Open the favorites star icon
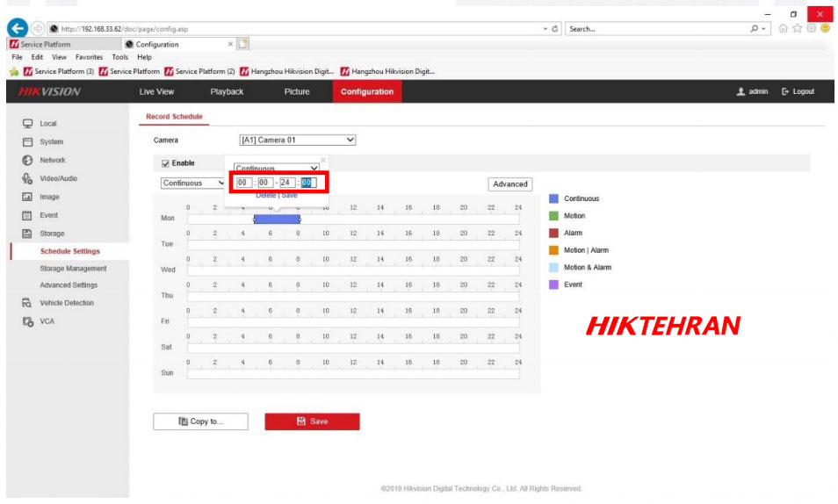Image resolution: width=838 pixels, height=504 pixels. coord(798,28)
